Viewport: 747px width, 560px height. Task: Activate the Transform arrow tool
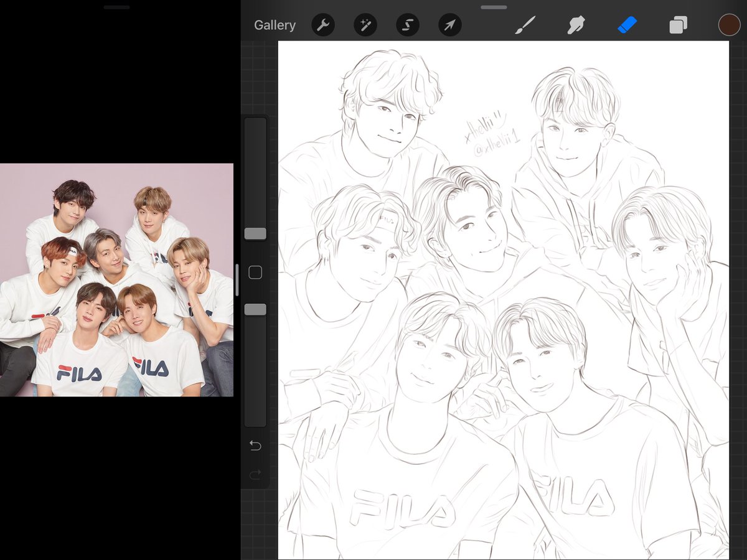[x=449, y=26]
